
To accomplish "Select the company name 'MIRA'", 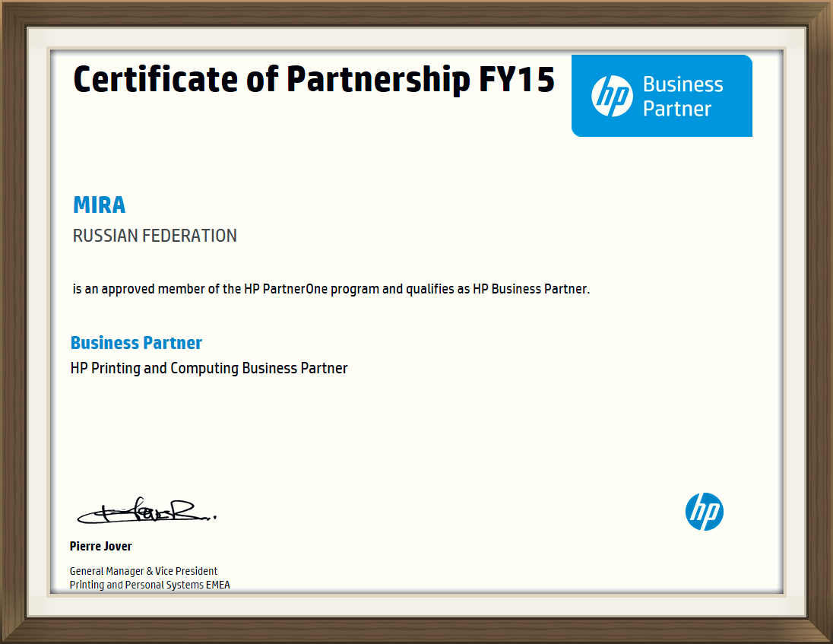I will 100,205.
